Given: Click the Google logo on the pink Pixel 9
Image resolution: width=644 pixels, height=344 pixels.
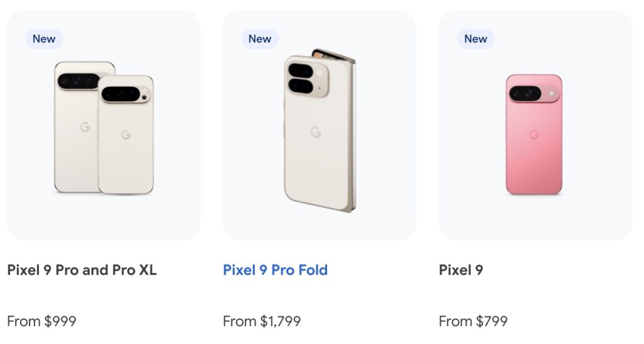Looking at the screenshot, I should pos(534,135).
